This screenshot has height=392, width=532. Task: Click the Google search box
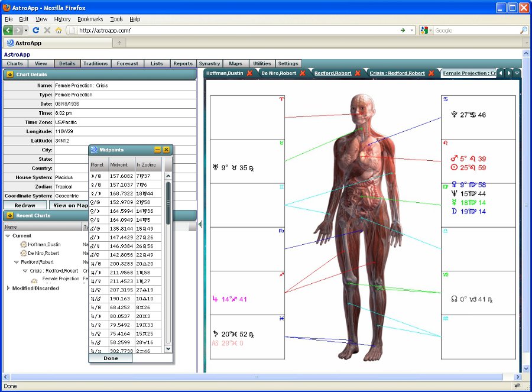point(476,30)
